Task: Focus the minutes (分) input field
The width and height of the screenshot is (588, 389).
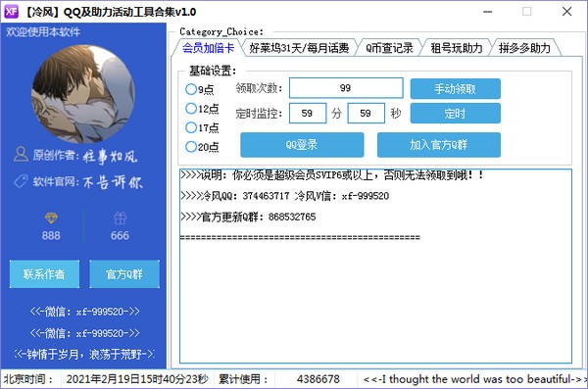Action: click(x=308, y=114)
